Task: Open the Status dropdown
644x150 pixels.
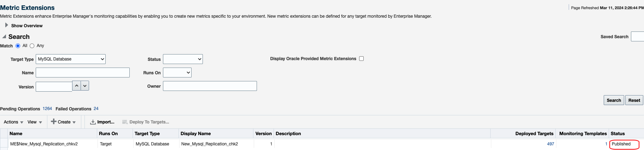Action: tap(183, 59)
